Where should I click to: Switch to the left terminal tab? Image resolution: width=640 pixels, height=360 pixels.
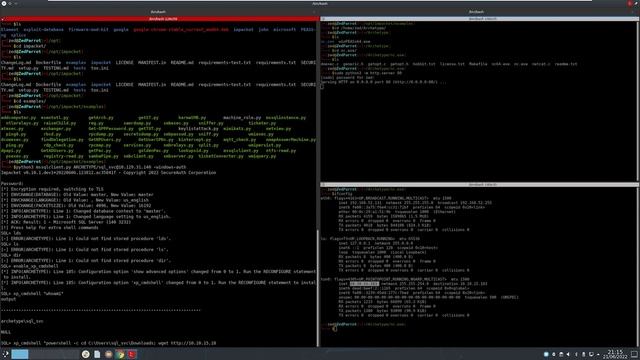pos(158,12)
